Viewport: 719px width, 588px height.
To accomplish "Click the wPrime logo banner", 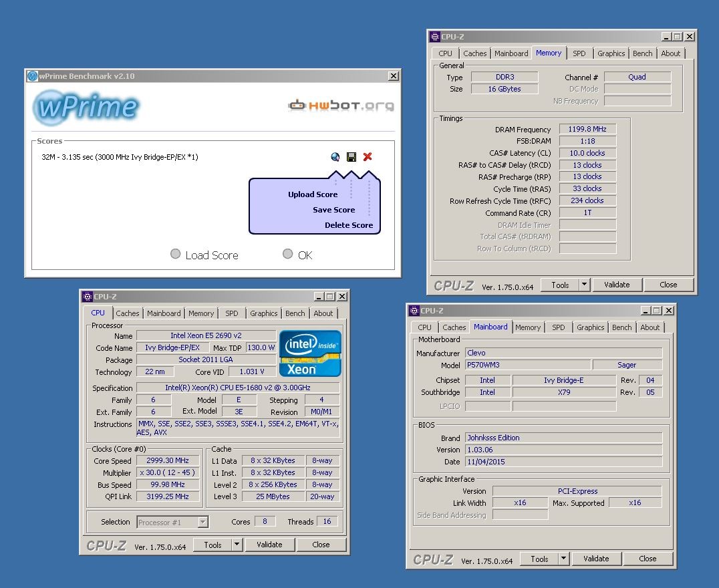I will click(x=86, y=106).
